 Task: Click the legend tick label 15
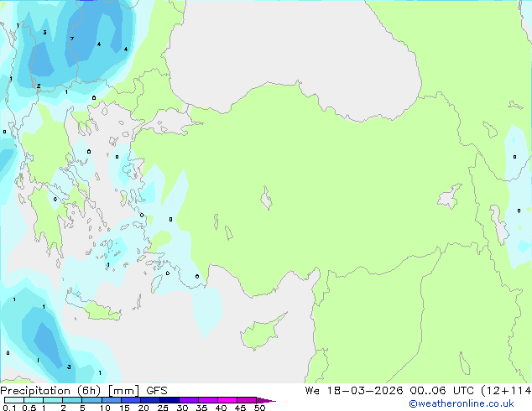click(124, 408)
